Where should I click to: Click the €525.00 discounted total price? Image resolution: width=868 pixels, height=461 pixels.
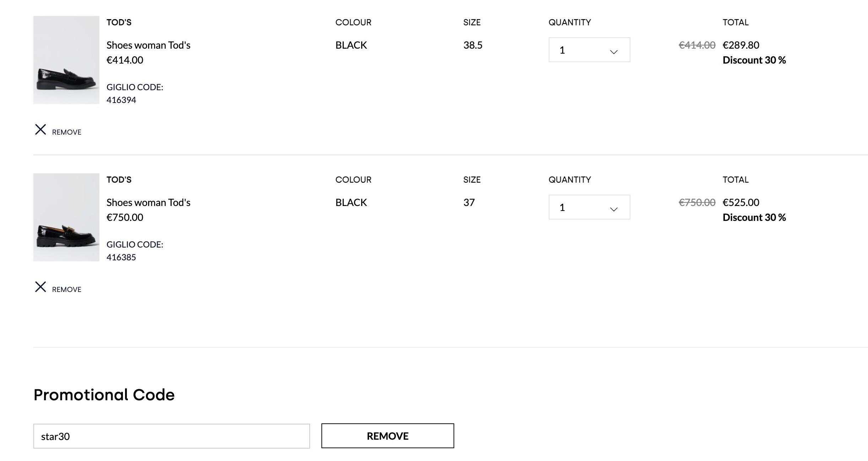tap(741, 202)
